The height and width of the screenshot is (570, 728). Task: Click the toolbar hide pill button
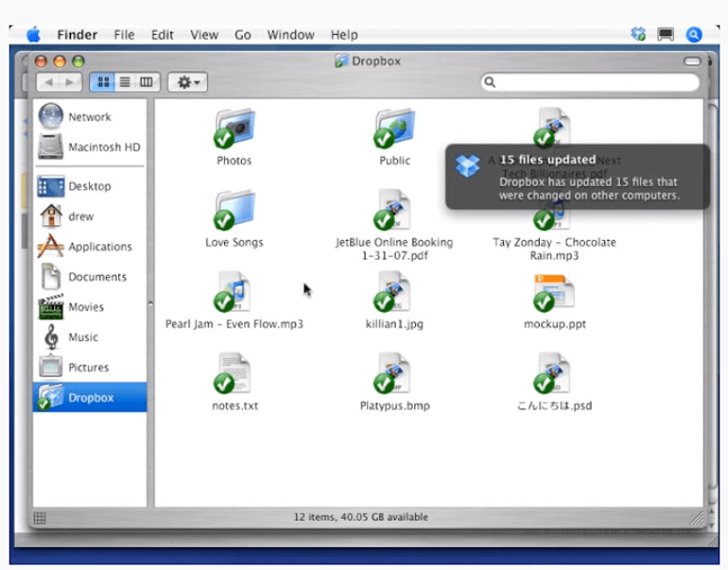692,61
